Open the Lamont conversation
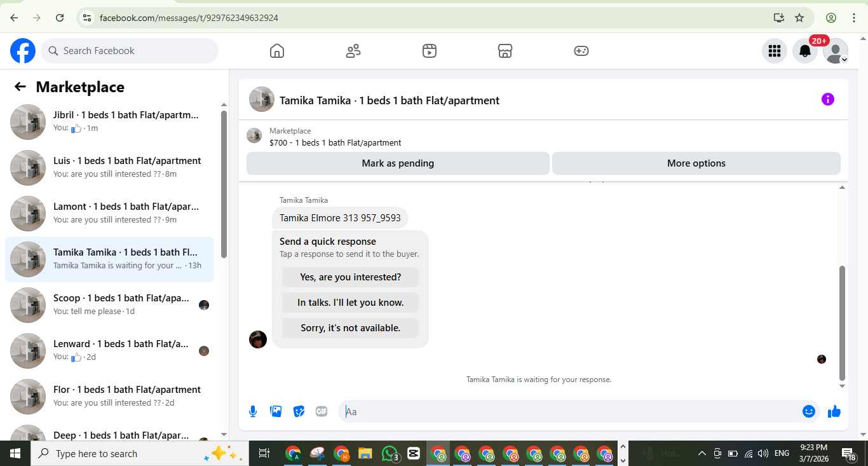The width and height of the screenshot is (868, 466). (109, 213)
